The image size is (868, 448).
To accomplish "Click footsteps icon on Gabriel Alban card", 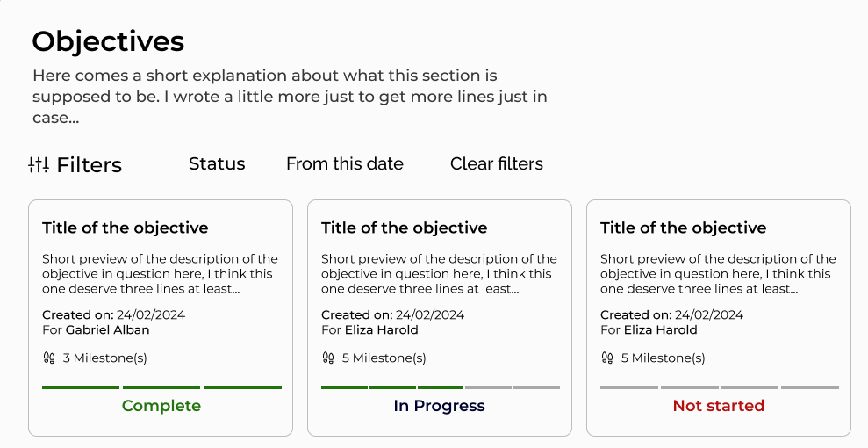I will [x=49, y=358].
